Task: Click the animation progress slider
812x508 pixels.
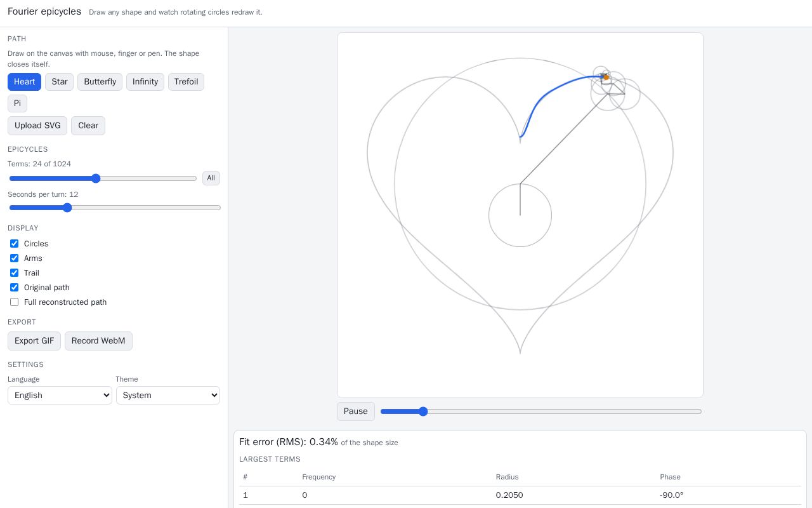Action: coord(541,411)
